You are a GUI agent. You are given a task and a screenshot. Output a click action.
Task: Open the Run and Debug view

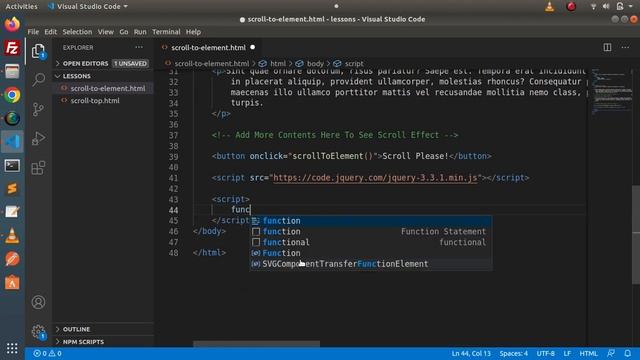[38, 138]
